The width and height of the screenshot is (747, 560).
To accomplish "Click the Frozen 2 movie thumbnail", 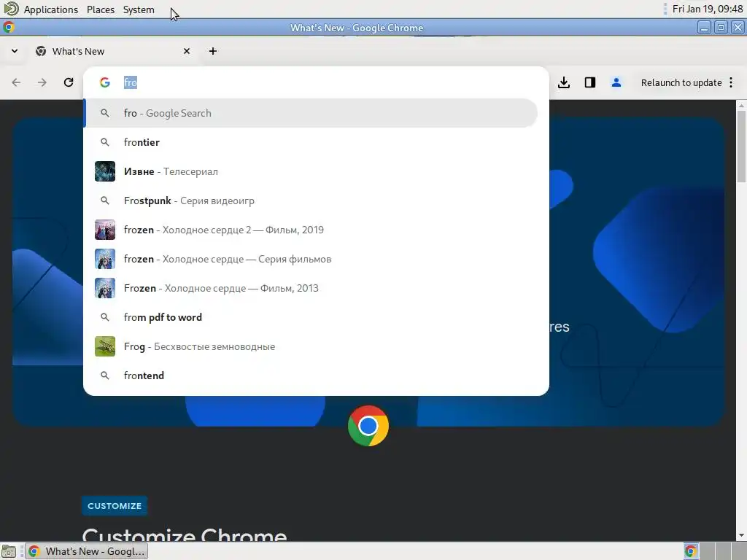I will point(105,230).
